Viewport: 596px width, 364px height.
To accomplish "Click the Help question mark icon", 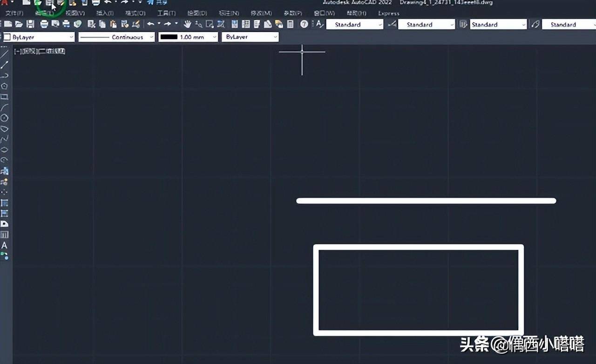I will point(304,24).
